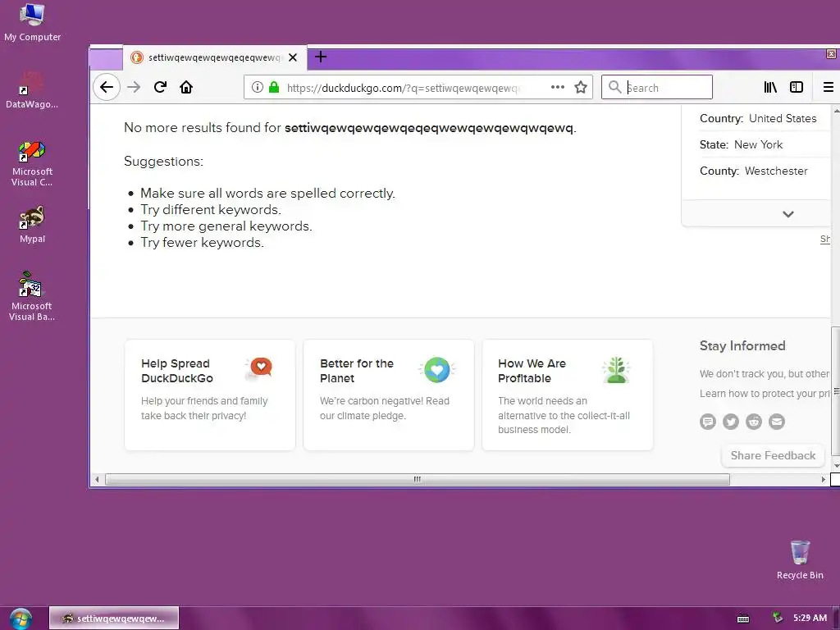Open page actions three-dot menu

558,87
